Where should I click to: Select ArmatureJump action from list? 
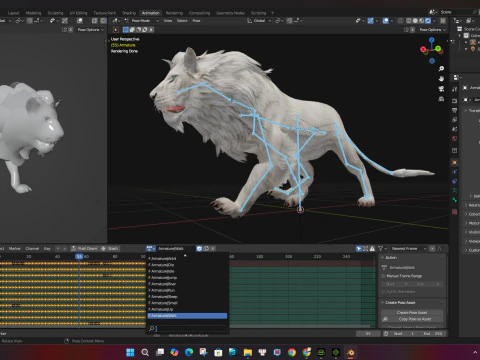coord(187,278)
